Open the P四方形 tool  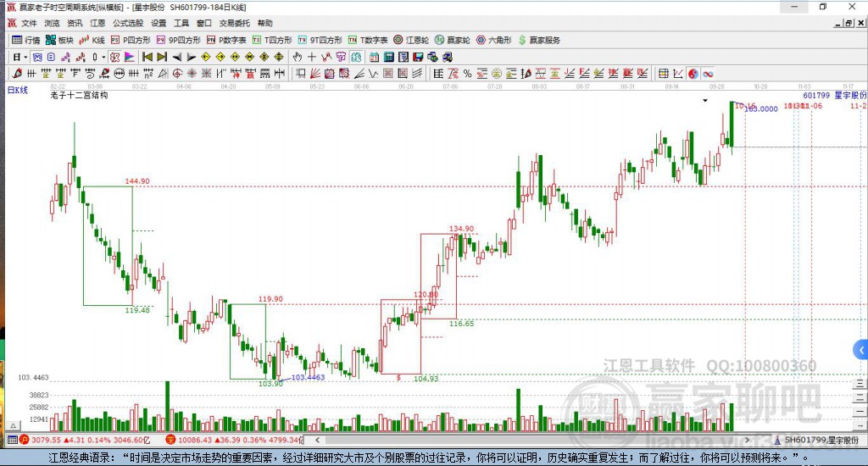[131, 40]
